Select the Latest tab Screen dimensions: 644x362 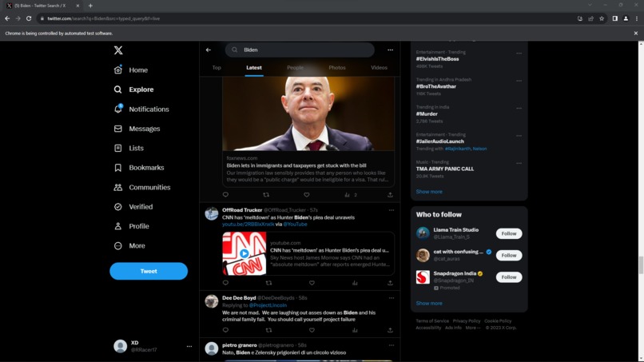(x=254, y=67)
